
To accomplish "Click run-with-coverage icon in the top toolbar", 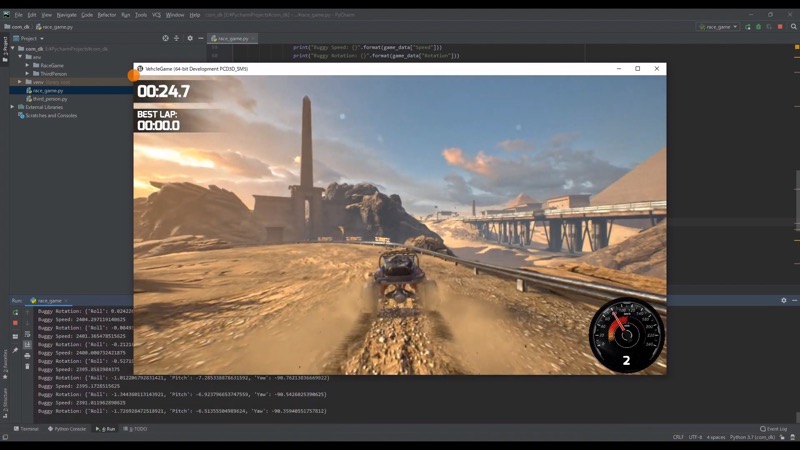I will pyautogui.click(x=769, y=27).
